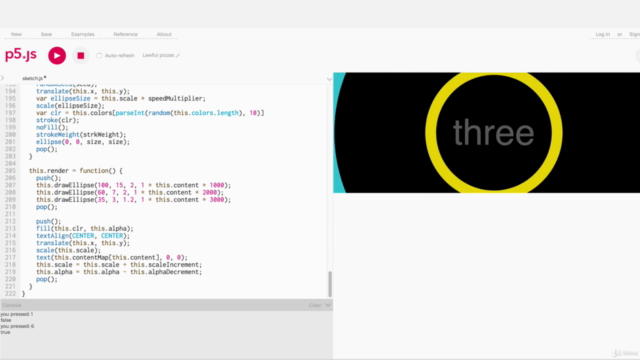Click the p5.js logo
The width and height of the screenshot is (640, 360).
pos(20,54)
